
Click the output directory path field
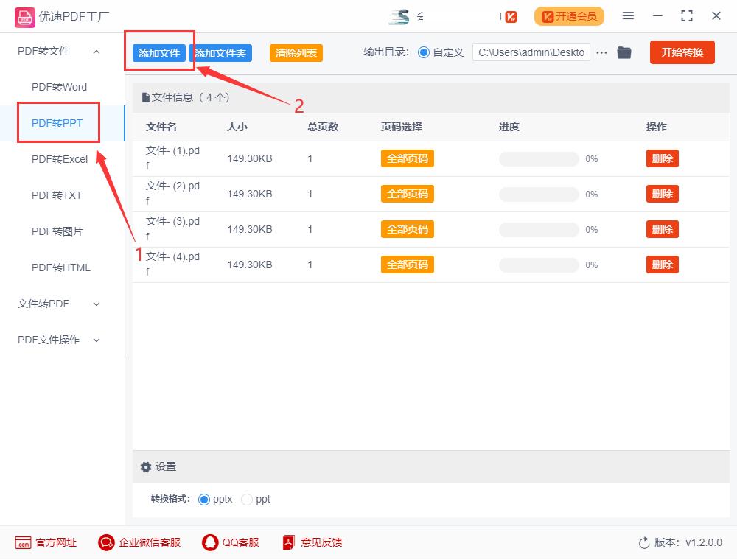tap(531, 52)
